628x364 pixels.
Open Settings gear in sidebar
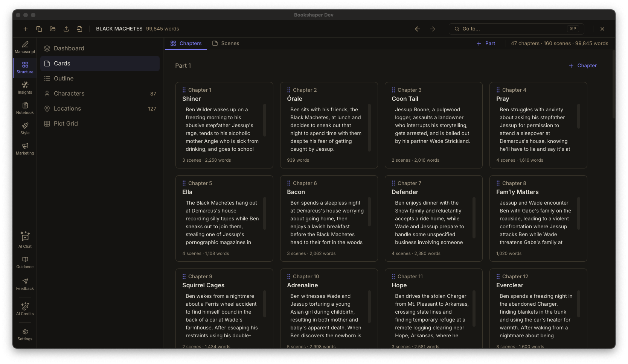(25, 334)
